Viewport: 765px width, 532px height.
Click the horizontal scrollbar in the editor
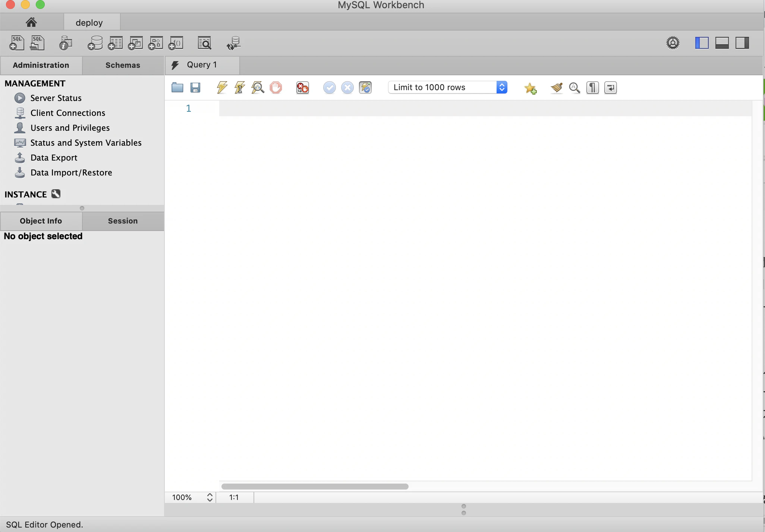pos(315,487)
